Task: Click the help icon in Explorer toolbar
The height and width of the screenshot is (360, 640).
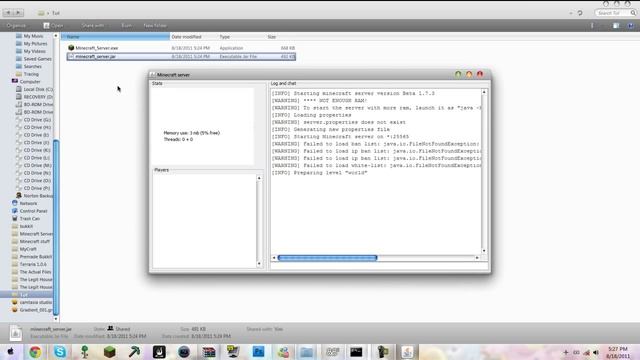Action: click(631, 26)
